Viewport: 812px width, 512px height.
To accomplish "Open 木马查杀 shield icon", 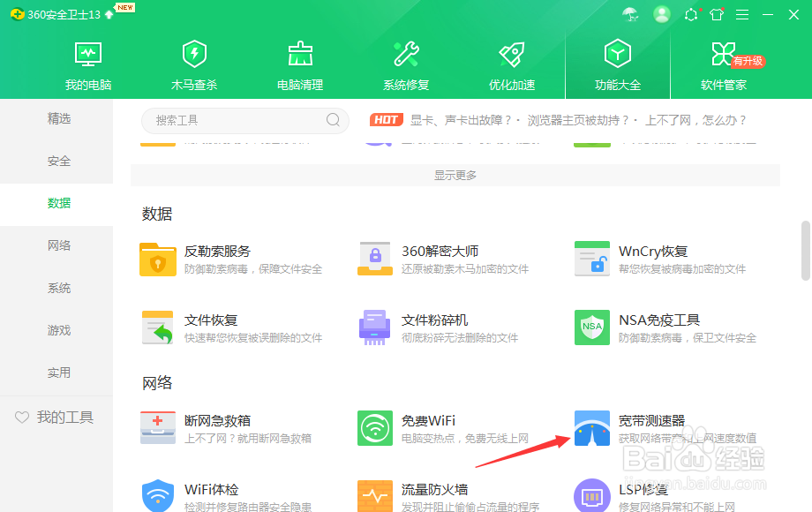I will tap(194, 54).
